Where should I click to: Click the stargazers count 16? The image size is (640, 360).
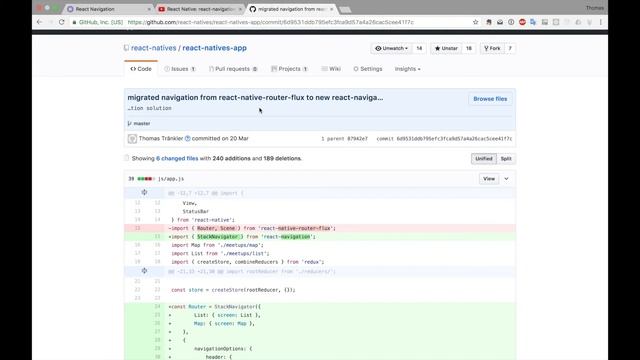tap(469, 48)
